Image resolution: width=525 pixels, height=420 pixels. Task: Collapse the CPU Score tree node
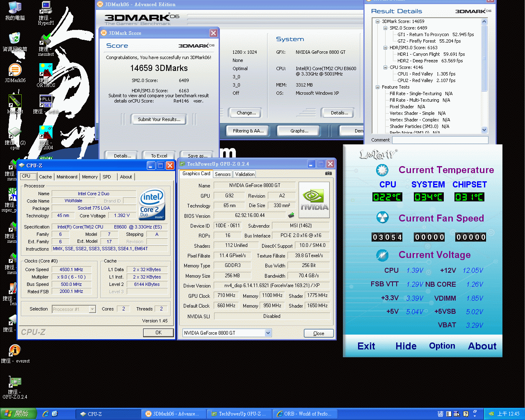(x=385, y=67)
